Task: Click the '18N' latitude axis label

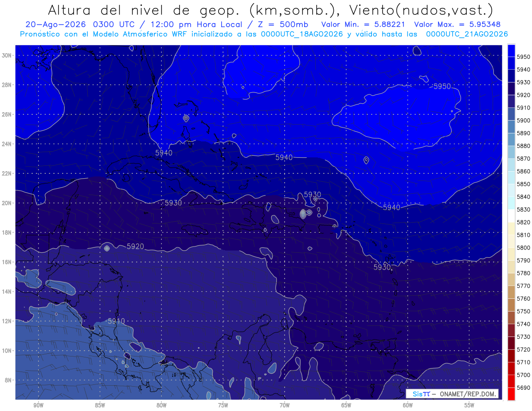Action: [7, 232]
